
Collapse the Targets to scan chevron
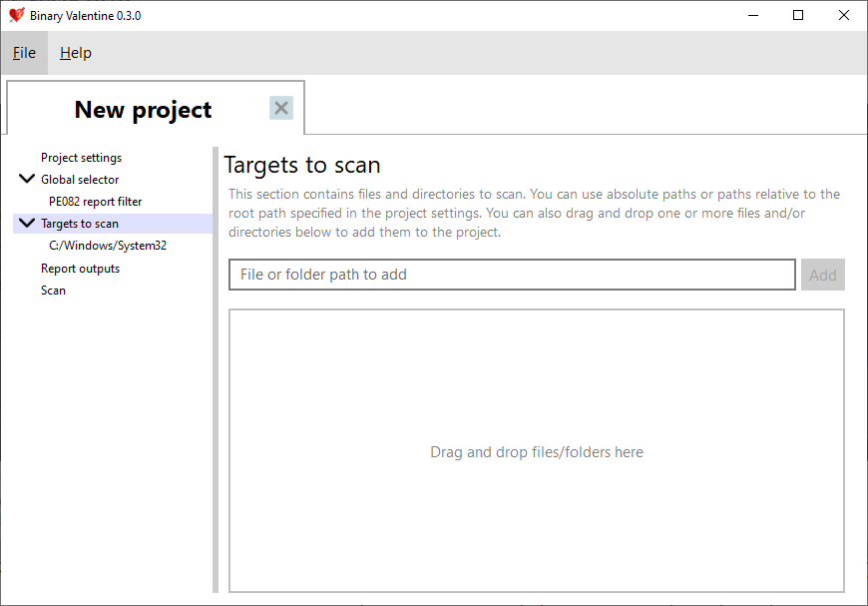point(27,223)
